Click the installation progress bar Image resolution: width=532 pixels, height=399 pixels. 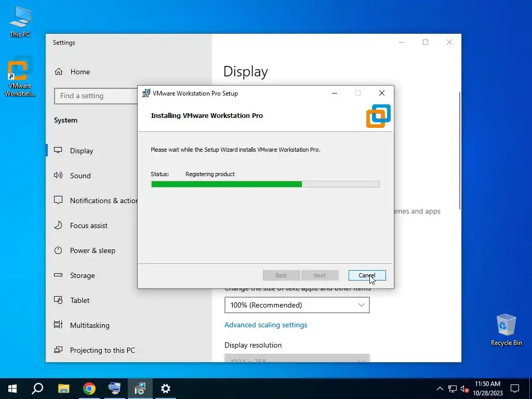click(x=265, y=184)
